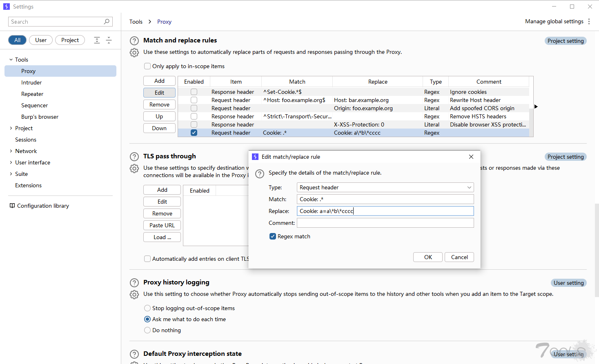Open the Type dropdown in dialog

[x=385, y=187]
